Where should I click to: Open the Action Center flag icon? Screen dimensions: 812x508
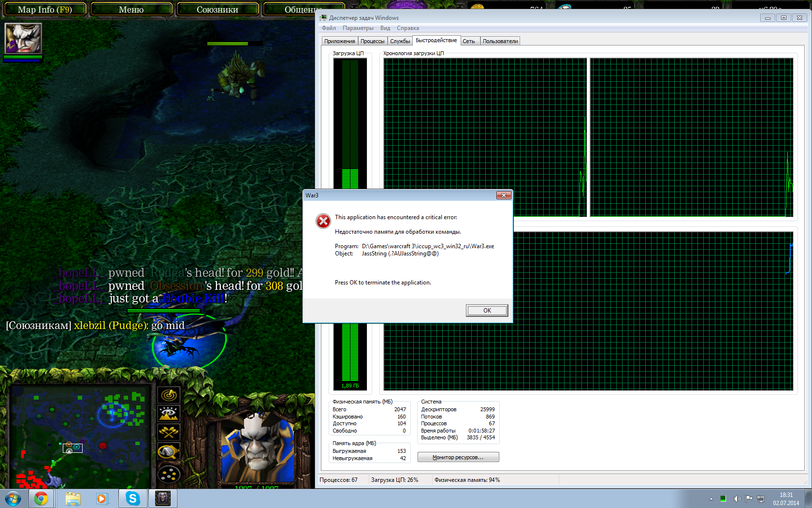coord(749,499)
